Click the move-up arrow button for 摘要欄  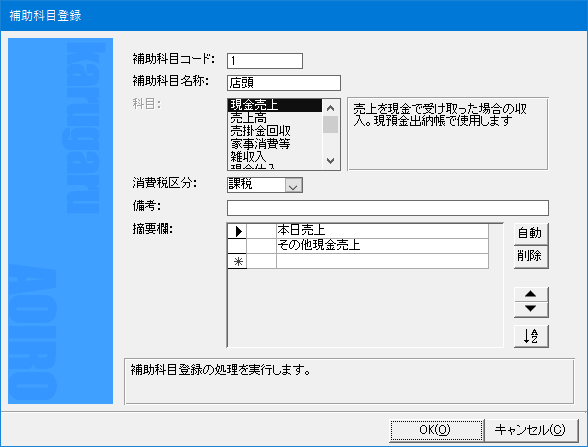click(531, 294)
